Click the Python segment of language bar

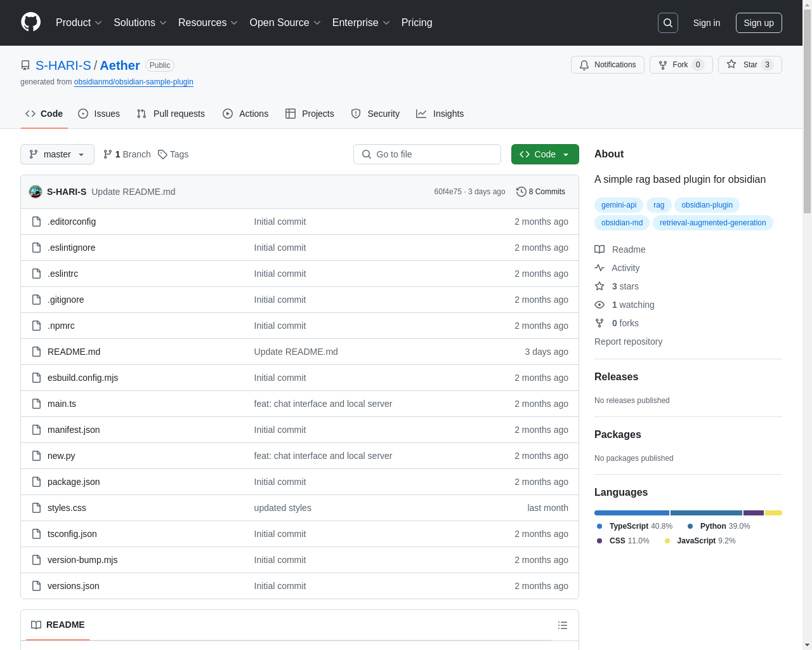[x=706, y=513]
